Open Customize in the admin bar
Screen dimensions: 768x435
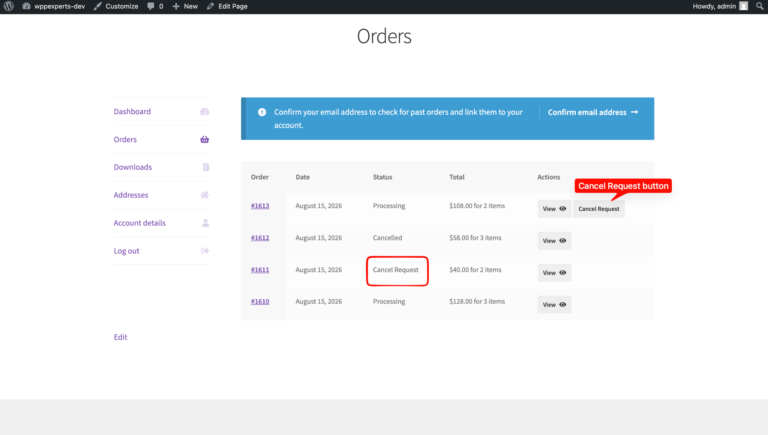(116, 6)
